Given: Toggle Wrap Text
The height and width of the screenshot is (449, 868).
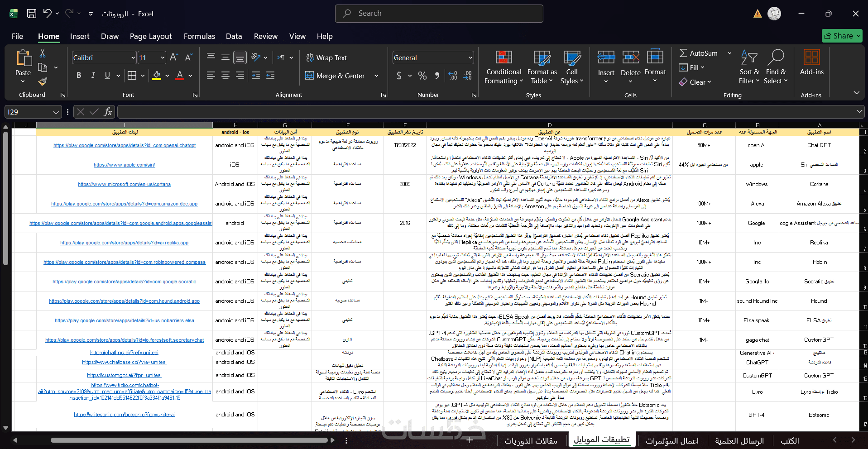Looking at the screenshot, I should click(326, 57).
